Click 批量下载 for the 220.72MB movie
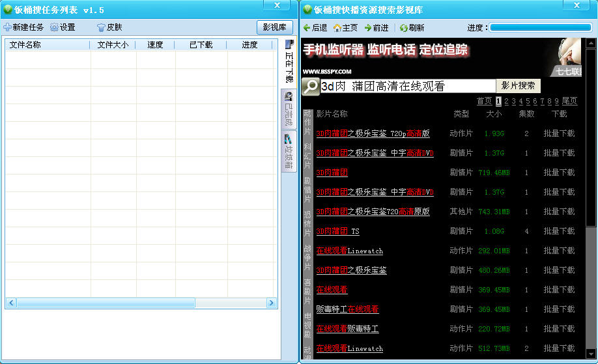This screenshot has width=598, height=364. pyautogui.click(x=559, y=329)
